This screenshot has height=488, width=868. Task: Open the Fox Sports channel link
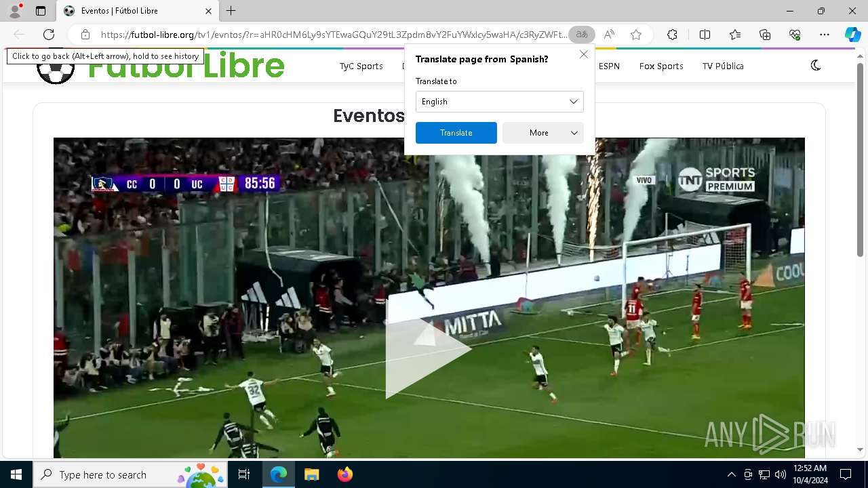[x=661, y=66]
